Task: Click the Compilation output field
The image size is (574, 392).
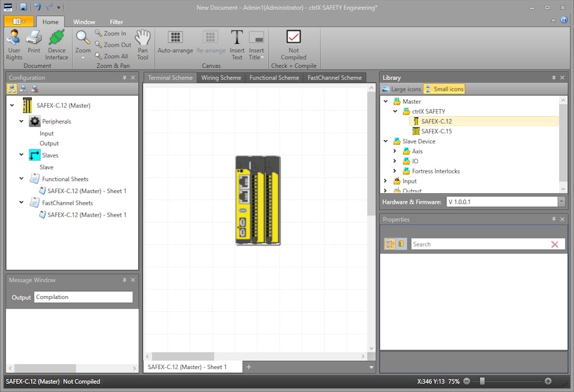Action: pyautogui.click(x=83, y=297)
